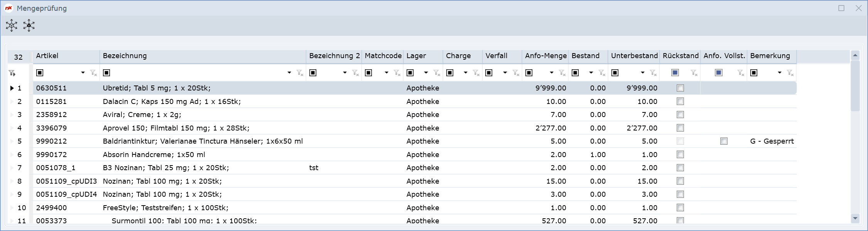Clear the Artikel column filter
The height and width of the screenshot is (231, 868).
(x=93, y=73)
